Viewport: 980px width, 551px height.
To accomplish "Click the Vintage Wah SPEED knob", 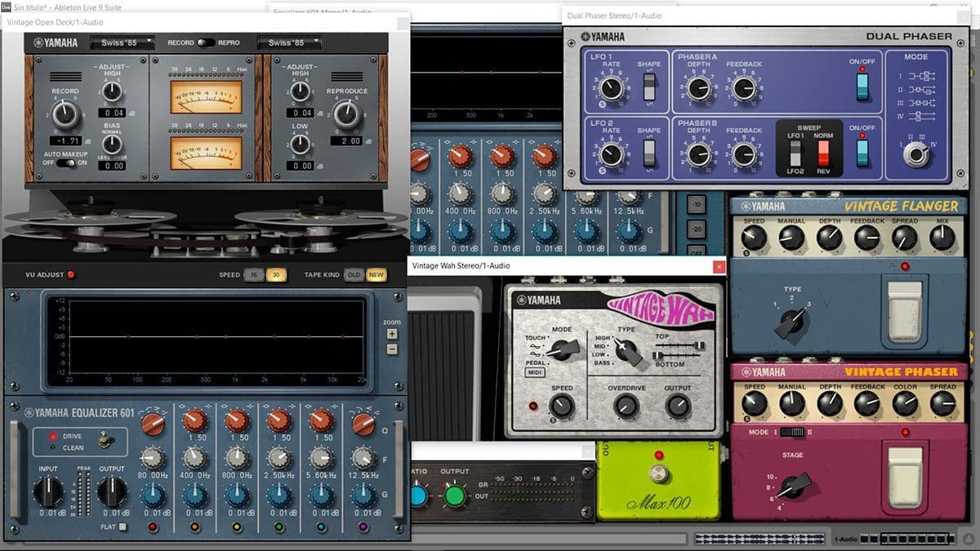I will pyautogui.click(x=561, y=405).
